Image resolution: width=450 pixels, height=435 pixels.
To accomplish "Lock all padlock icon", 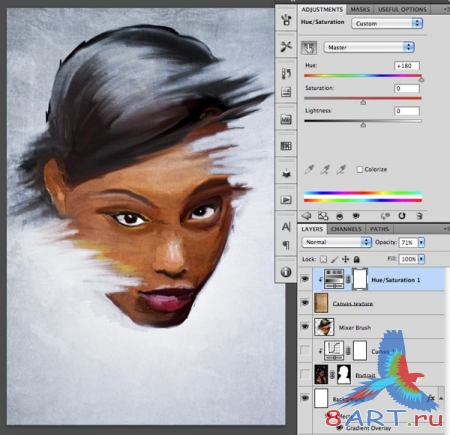I will tap(356, 259).
